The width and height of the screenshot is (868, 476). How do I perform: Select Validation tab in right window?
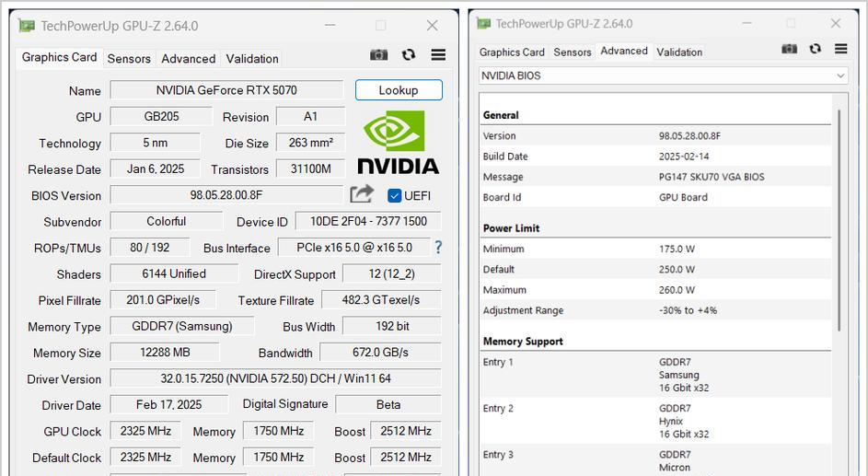pyautogui.click(x=679, y=52)
